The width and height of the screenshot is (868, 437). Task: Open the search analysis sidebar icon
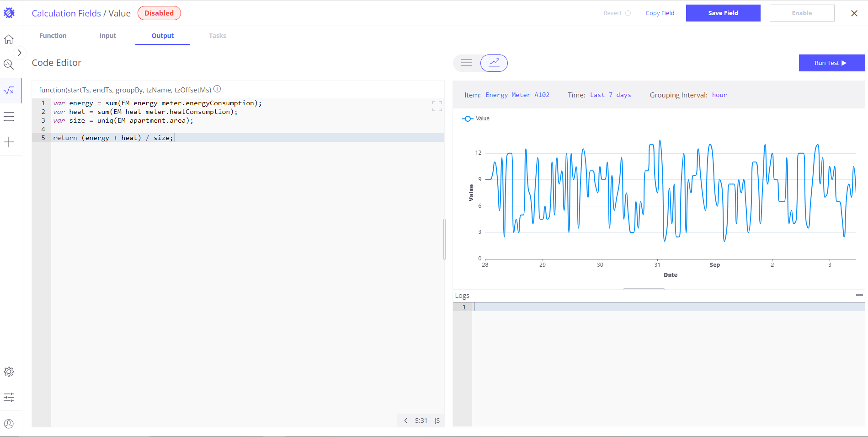click(x=9, y=65)
